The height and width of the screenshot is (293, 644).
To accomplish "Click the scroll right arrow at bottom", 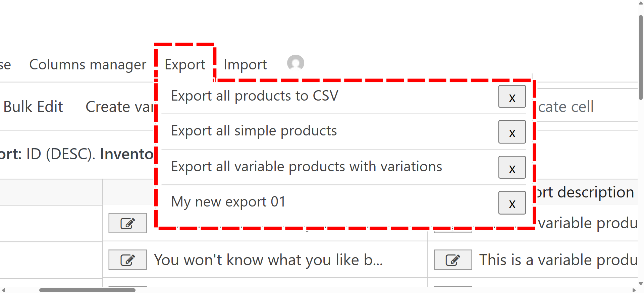I will (x=634, y=290).
